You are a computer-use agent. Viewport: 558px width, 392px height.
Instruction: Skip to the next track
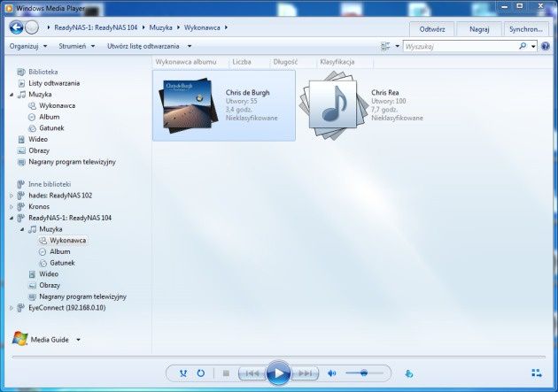(305, 373)
